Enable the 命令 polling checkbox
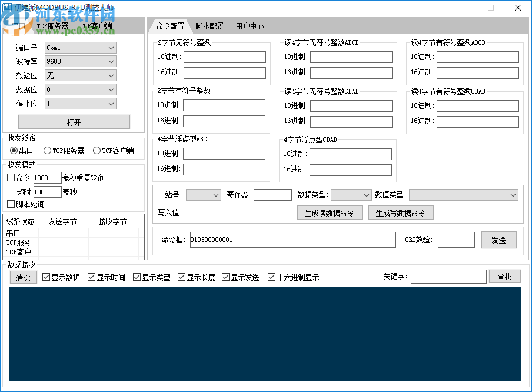Screen dimensions: 532x392 10,177
